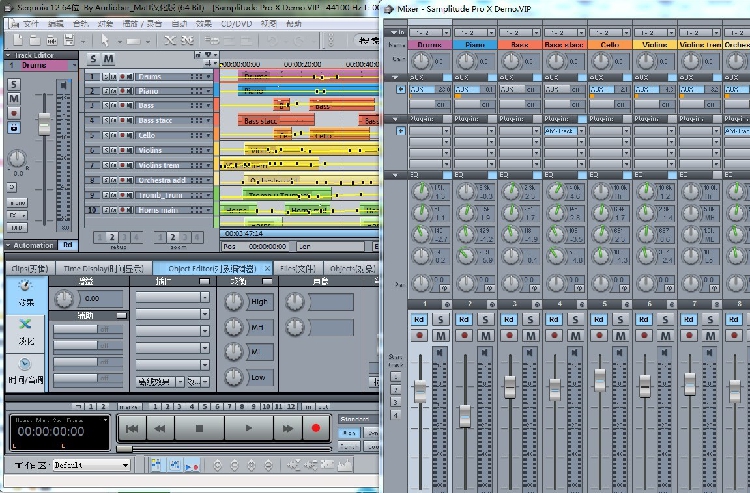Toggle Rd automation on Mixer channel 4
Screen dimensions: 750x493
click(554, 319)
